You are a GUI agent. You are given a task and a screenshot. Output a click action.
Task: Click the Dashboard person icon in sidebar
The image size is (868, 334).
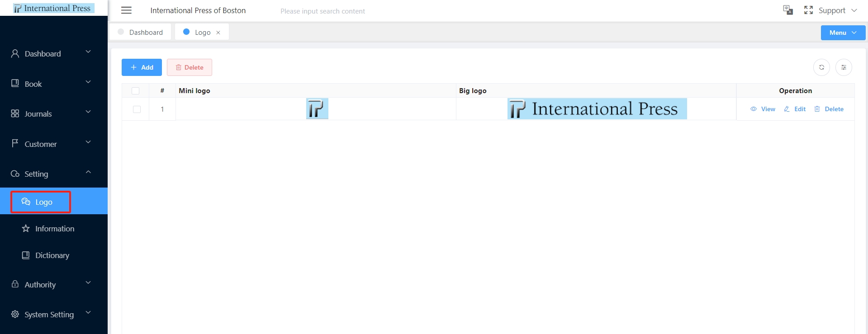pos(15,53)
